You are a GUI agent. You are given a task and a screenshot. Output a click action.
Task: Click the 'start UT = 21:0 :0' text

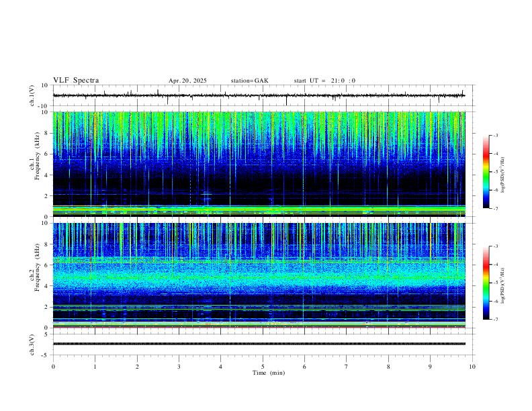324,81
